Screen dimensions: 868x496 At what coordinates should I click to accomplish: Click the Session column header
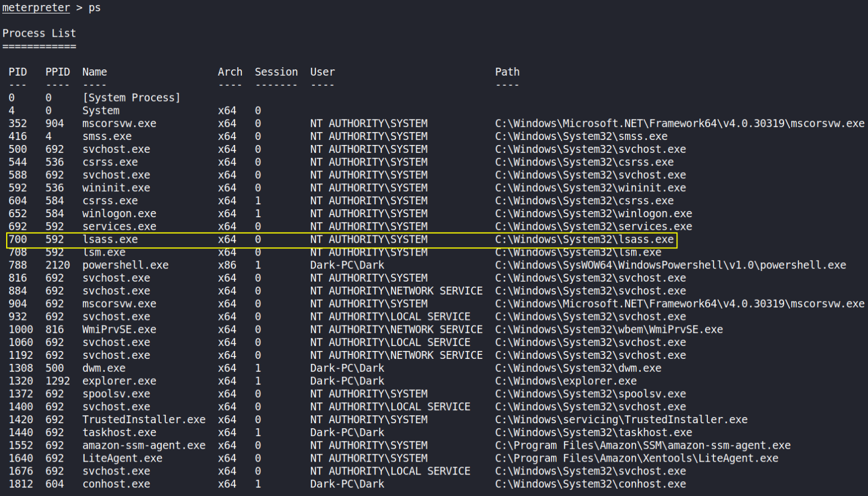(x=276, y=72)
